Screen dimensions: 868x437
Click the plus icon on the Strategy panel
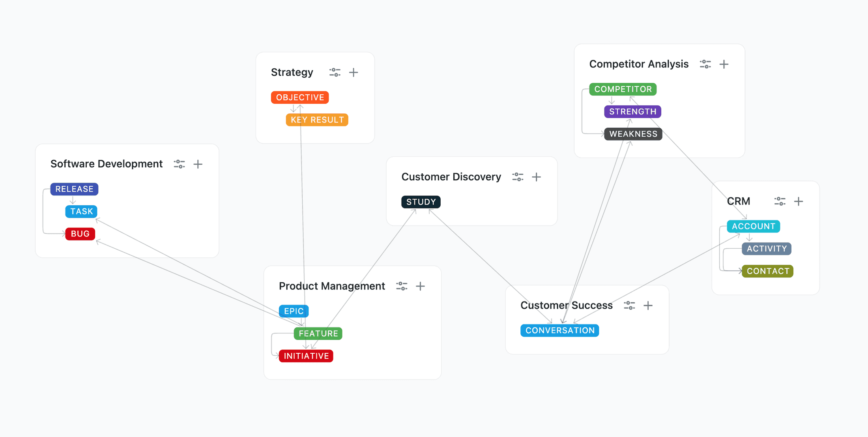[x=354, y=72]
